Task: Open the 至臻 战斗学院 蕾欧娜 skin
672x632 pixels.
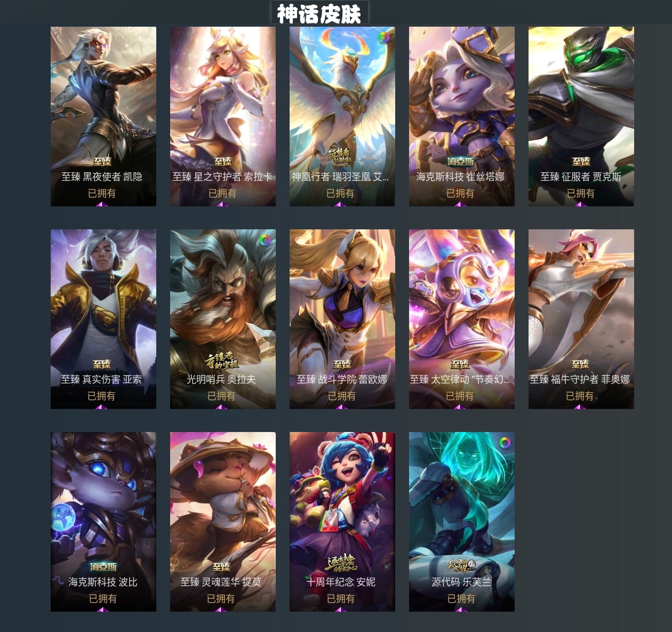Action: (342, 319)
